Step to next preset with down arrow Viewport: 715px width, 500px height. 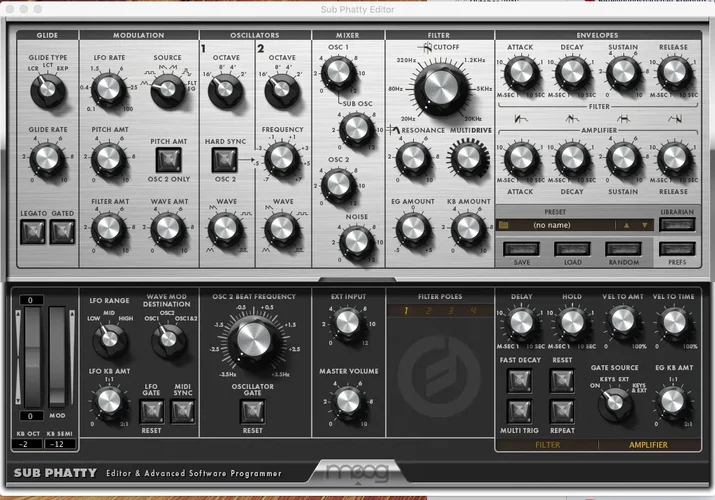tap(645, 225)
